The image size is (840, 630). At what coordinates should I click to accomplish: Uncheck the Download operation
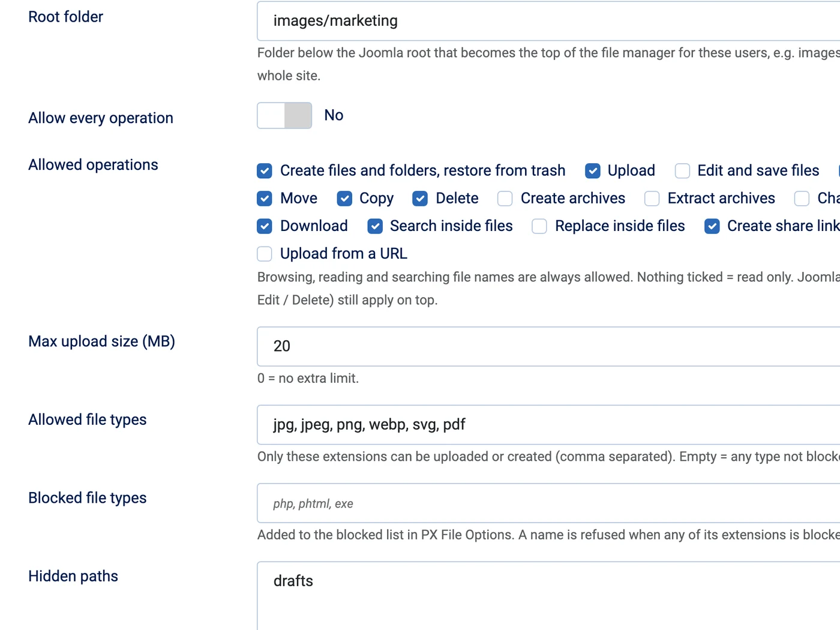point(265,226)
